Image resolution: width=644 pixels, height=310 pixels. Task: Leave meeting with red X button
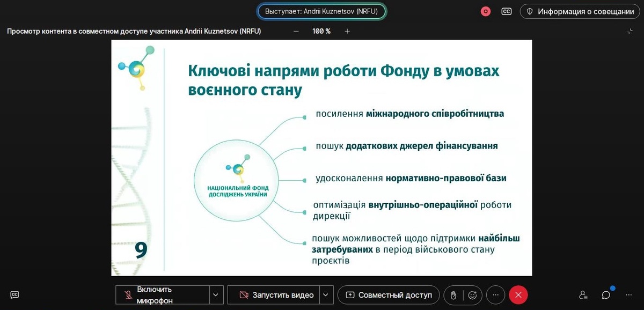(518, 295)
